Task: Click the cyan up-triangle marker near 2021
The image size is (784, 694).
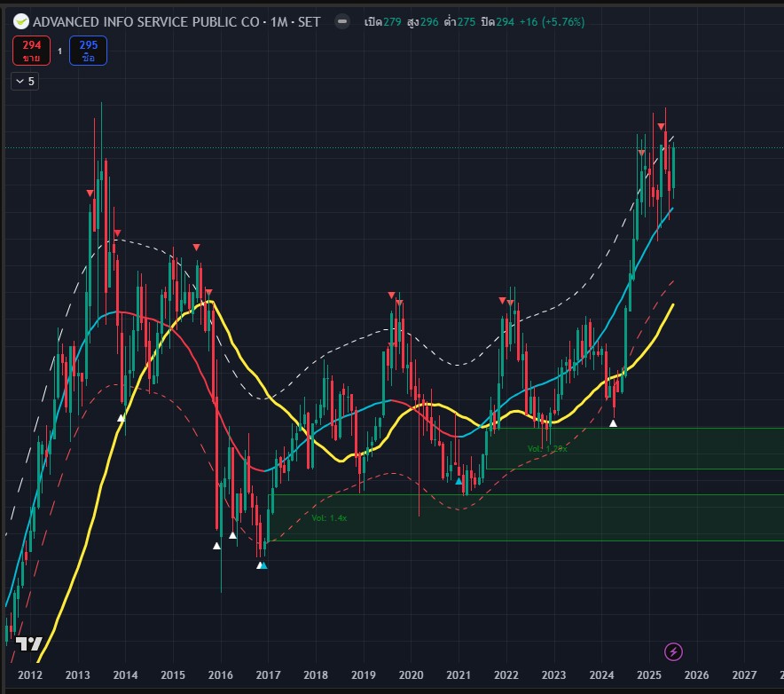Action: (459, 481)
